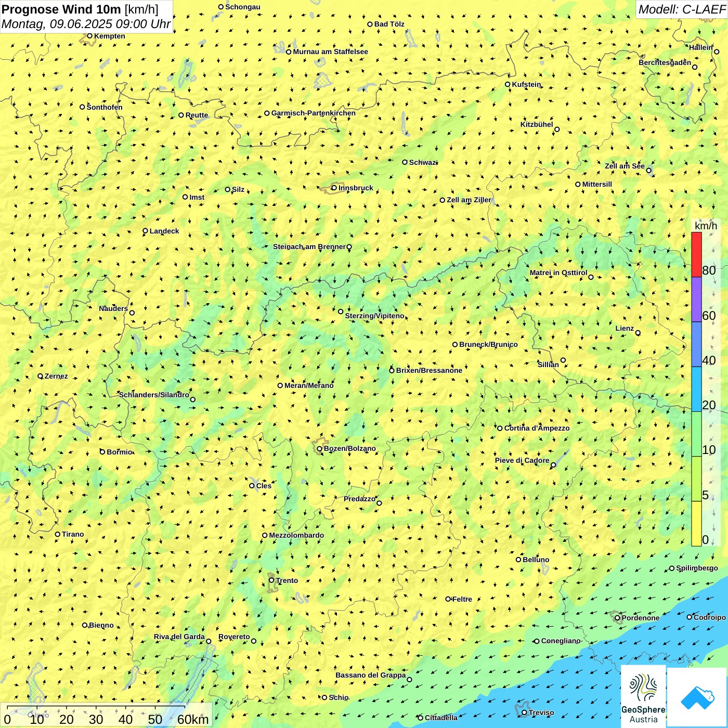Click the 'Matrei in Osttirol' label

click(558, 272)
